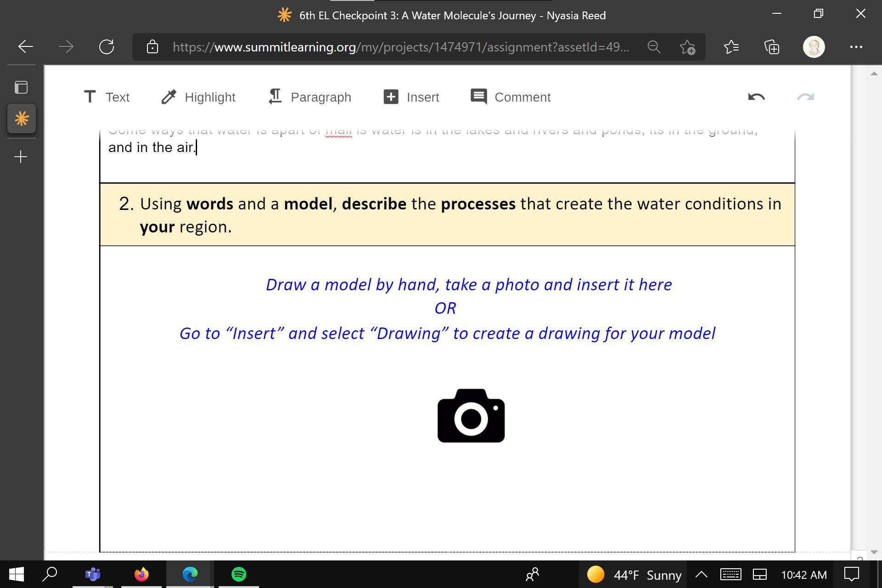Place cursor after 'and in the air.'
This screenshot has width=882, height=588.
(197, 147)
